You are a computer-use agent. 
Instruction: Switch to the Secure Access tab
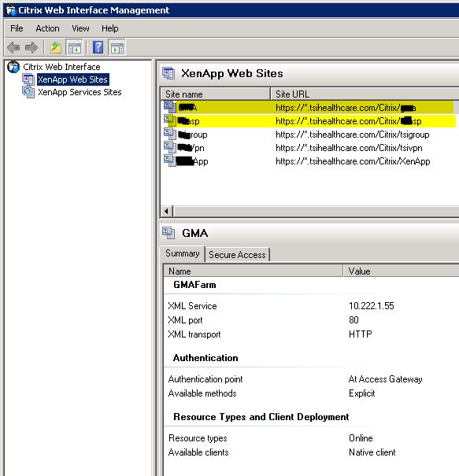coord(237,255)
